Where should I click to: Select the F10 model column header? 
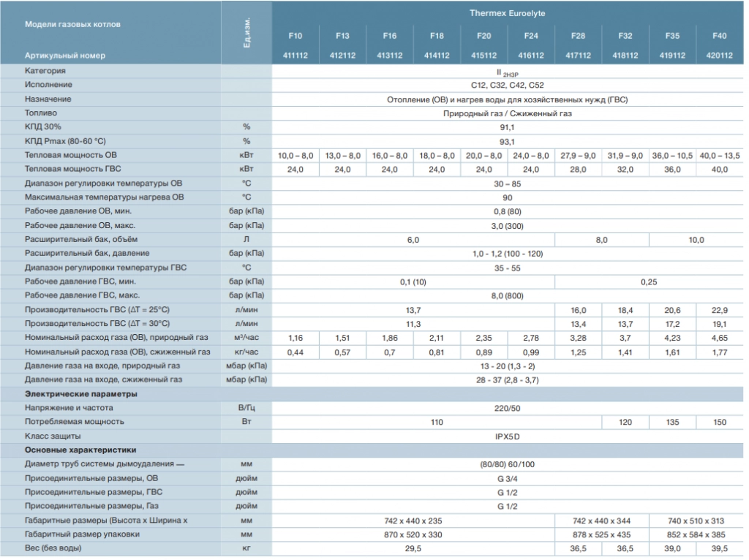296,36
